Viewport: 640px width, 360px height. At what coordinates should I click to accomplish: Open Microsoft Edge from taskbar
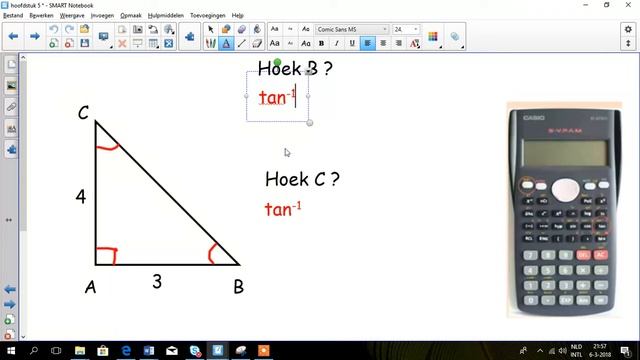(126, 351)
